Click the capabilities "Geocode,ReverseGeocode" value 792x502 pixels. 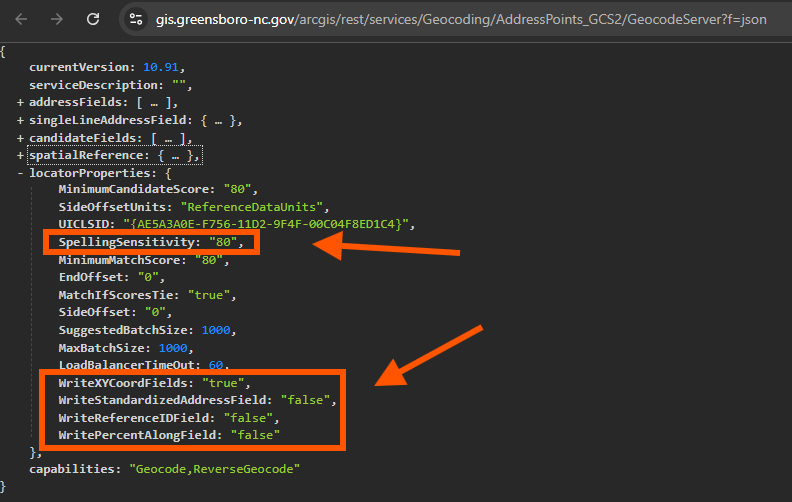(214, 468)
